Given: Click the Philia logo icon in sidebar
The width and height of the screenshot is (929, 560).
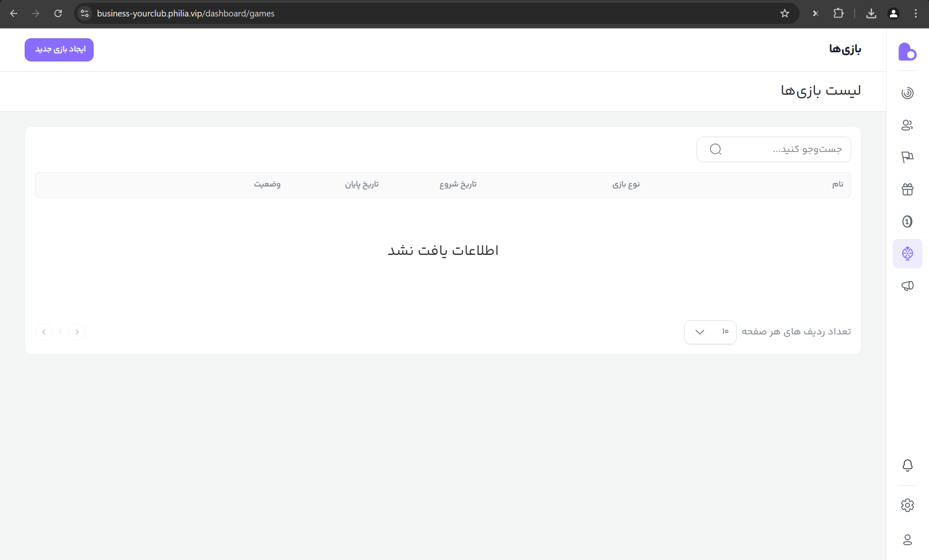Looking at the screenshot, I should 907,52.
